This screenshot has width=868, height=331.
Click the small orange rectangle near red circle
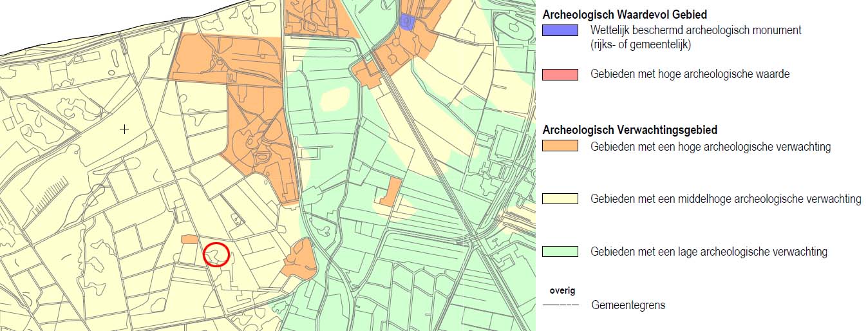click(x=189, y=240)
